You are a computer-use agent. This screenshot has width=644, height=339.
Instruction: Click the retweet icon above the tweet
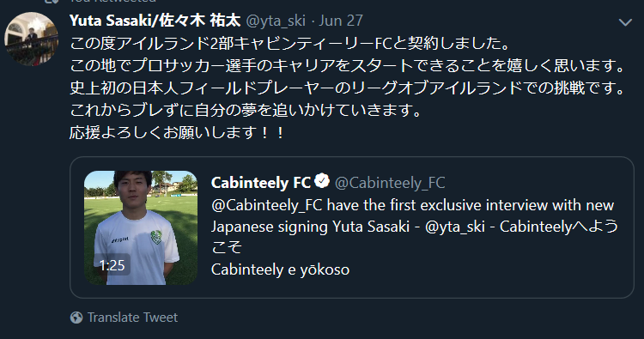52,1
